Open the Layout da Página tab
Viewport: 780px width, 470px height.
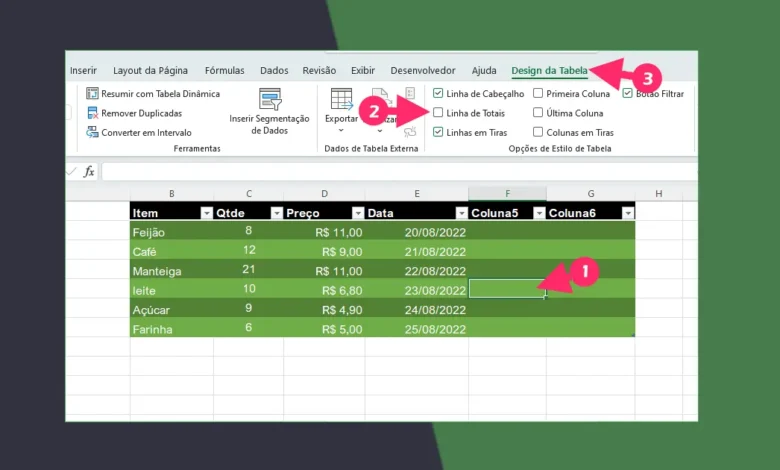click(x=150, y=71)
